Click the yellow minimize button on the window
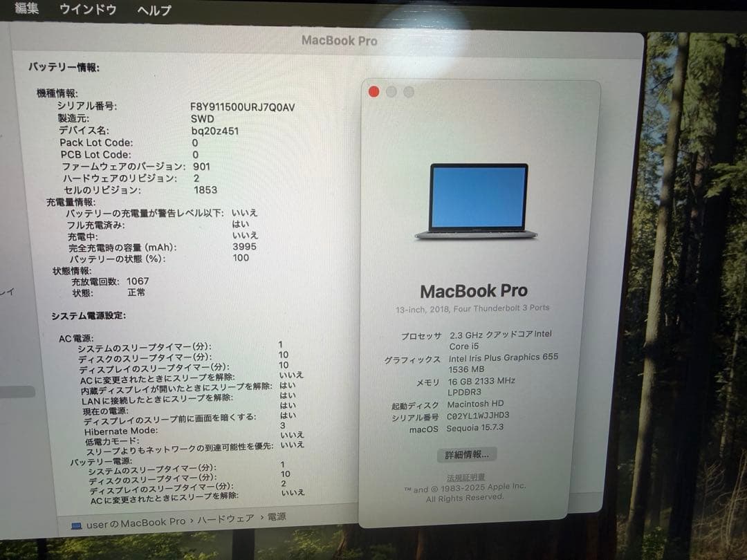The image size is (747, 560). coord(391,91)
